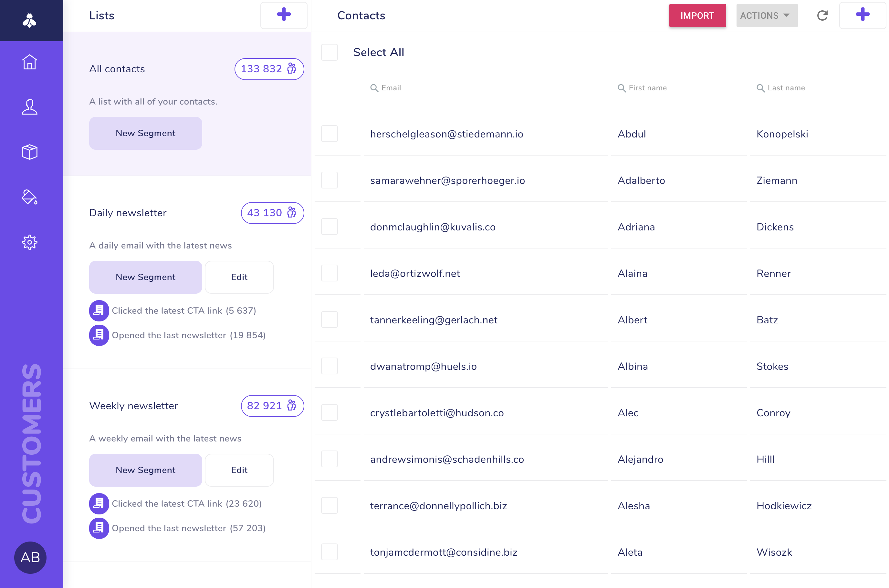The width and height of the screenshot is (889, 588).
Task: Click Edit for Daily newsletter list
Action: pos(239,277)
